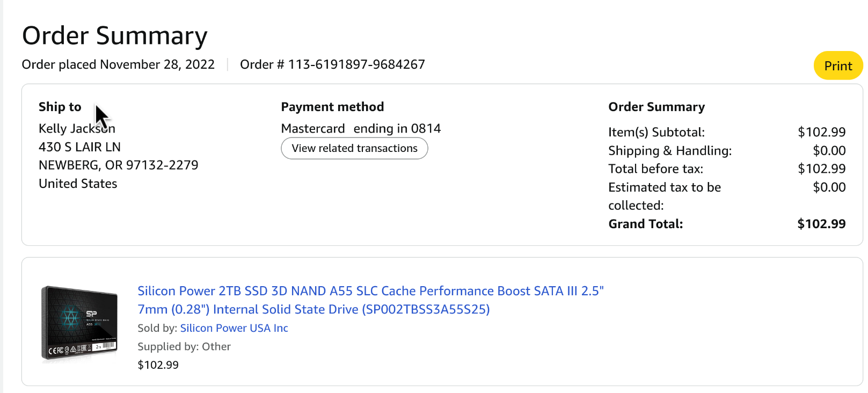
Task: Click the NEWBERG, OR 97132-2279 address line
Action: click(118, 165)
